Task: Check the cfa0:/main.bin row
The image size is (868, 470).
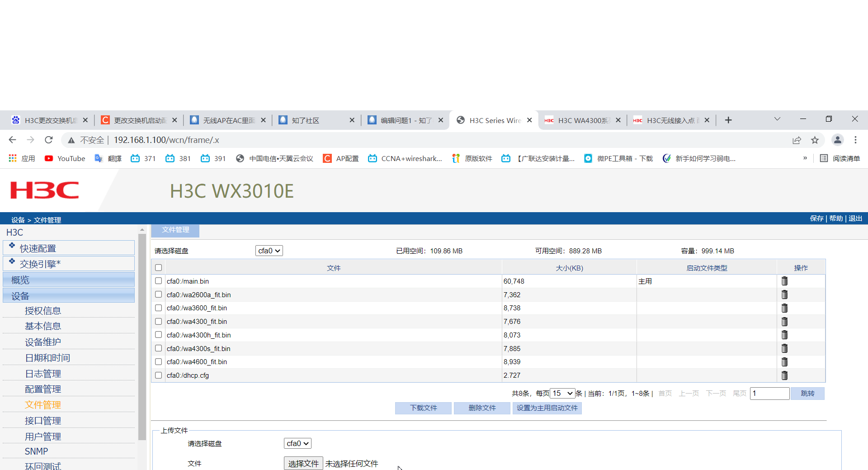Action: coord(158,281)
